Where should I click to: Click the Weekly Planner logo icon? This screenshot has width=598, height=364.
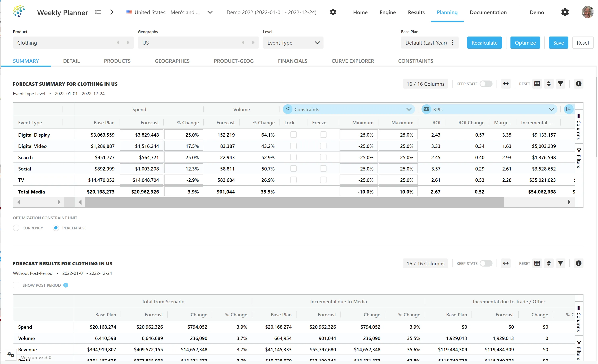[x=19, y=12]
